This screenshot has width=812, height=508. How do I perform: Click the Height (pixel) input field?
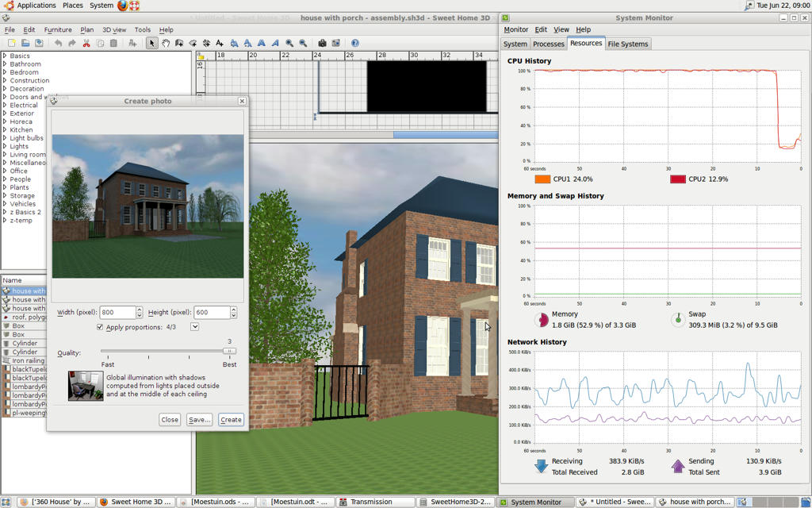tap(212, 312)
